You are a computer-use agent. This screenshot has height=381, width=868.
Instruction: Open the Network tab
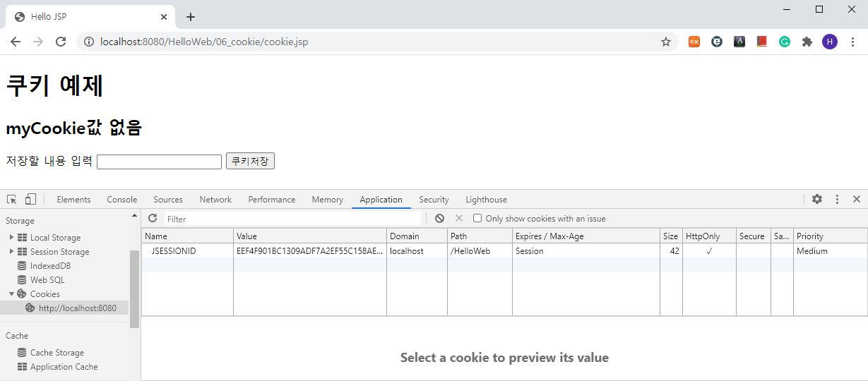point(215,200)
